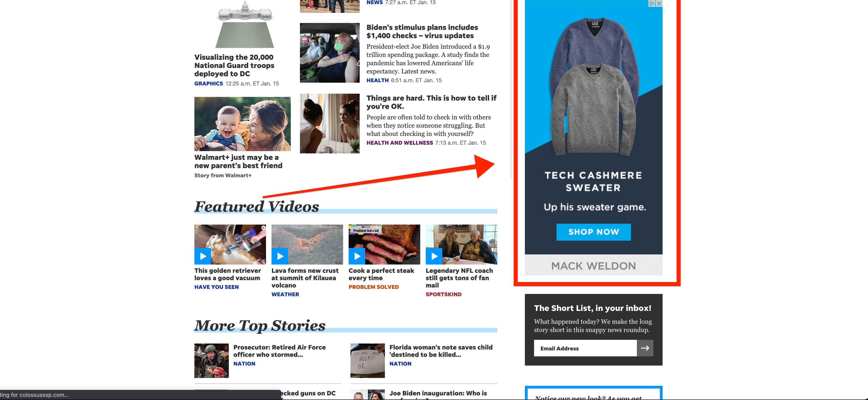Submit newsletter email with arrow button

pyautogui.click(x=645, y=348)
